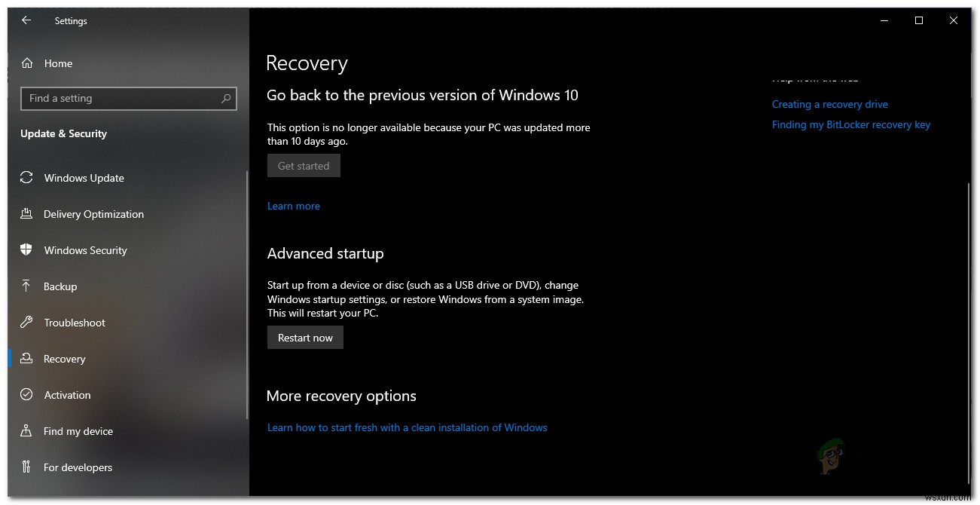
Task: Open the Backup settings page
Action: [60, 286]
